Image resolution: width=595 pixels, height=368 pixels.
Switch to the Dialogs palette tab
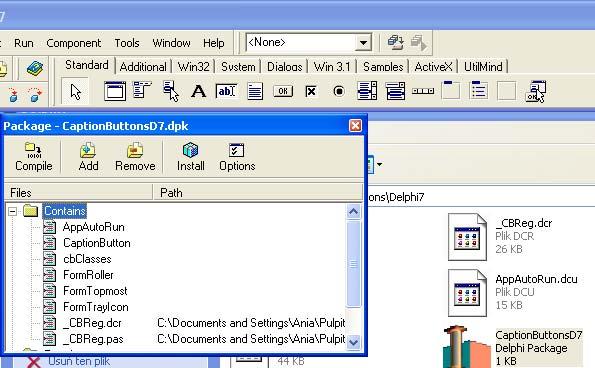pos(285,67)
